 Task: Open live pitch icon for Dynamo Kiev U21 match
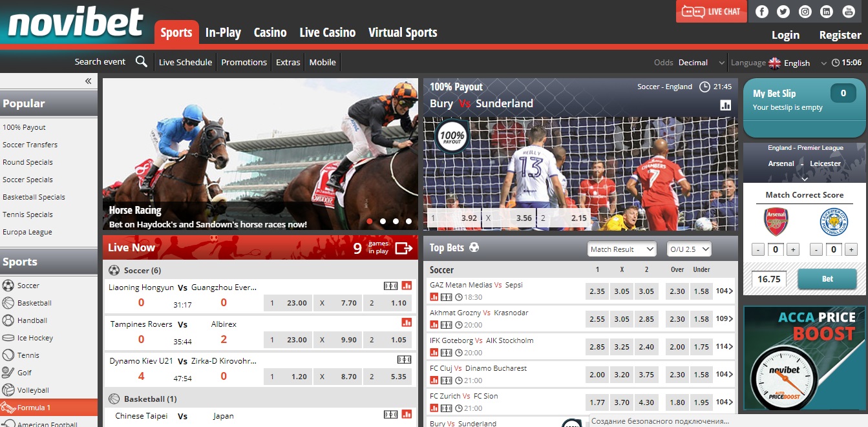(x=405, y=359)
